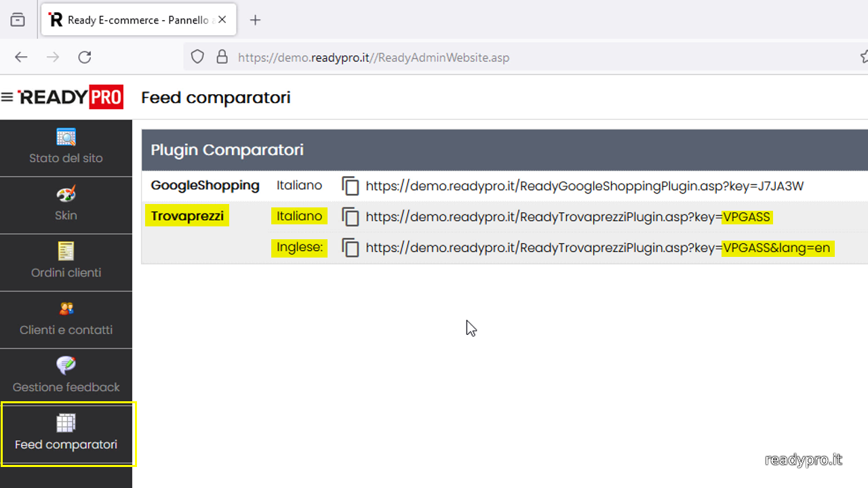This screenshot has height=488, width=868.
Task: Click the Trovaprezzi Italiano URL ending VPGASS
Action: tap(568, 217)
